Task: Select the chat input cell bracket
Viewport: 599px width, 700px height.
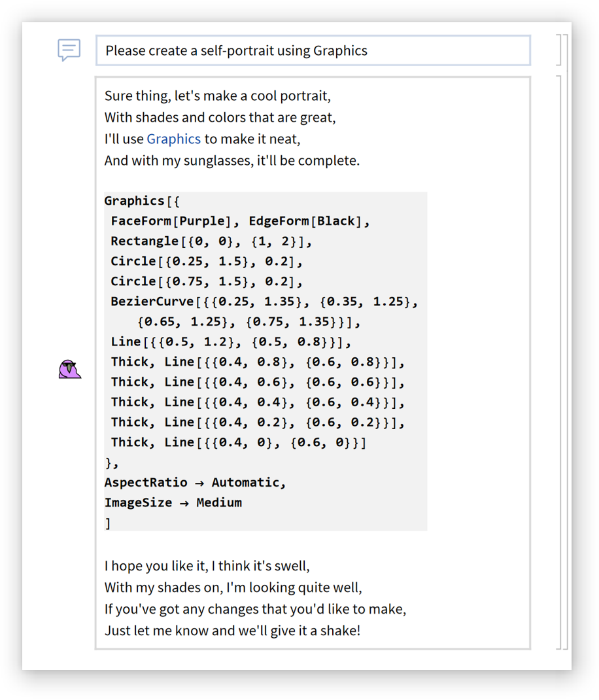Action: tap(558, 50)
